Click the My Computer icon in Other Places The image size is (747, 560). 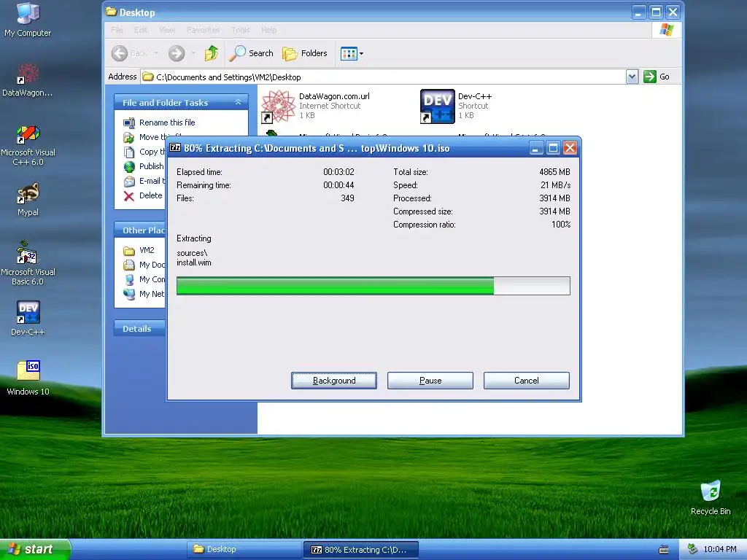(x=129, y=280)
